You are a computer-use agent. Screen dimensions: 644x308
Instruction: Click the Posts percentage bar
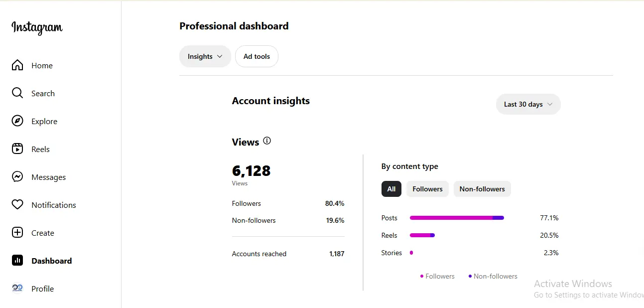457,218
